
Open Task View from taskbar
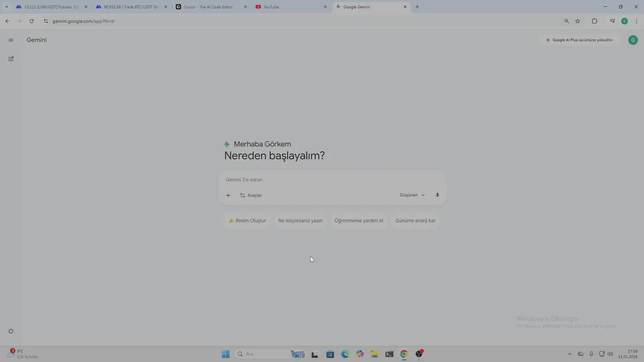315,354
